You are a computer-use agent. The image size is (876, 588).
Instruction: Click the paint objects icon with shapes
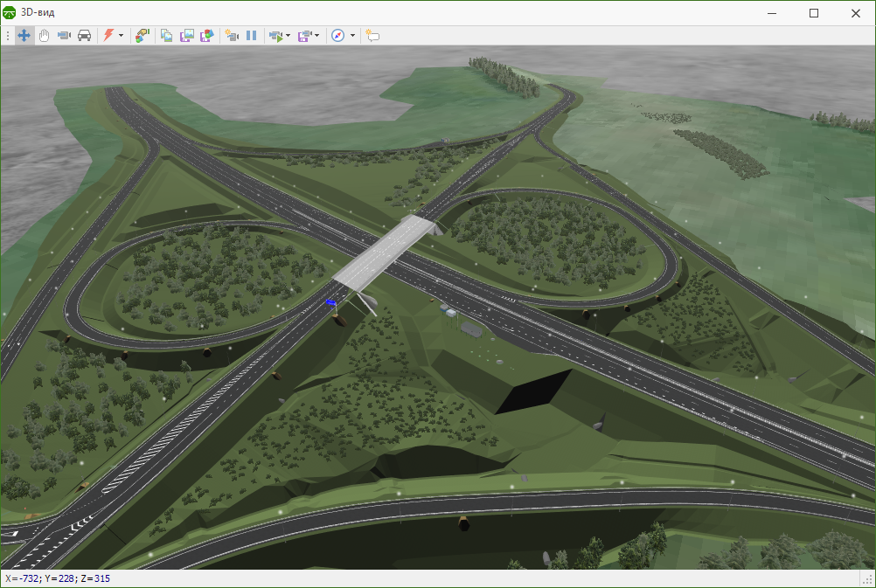pyautogui.click(x=143, y=36)
